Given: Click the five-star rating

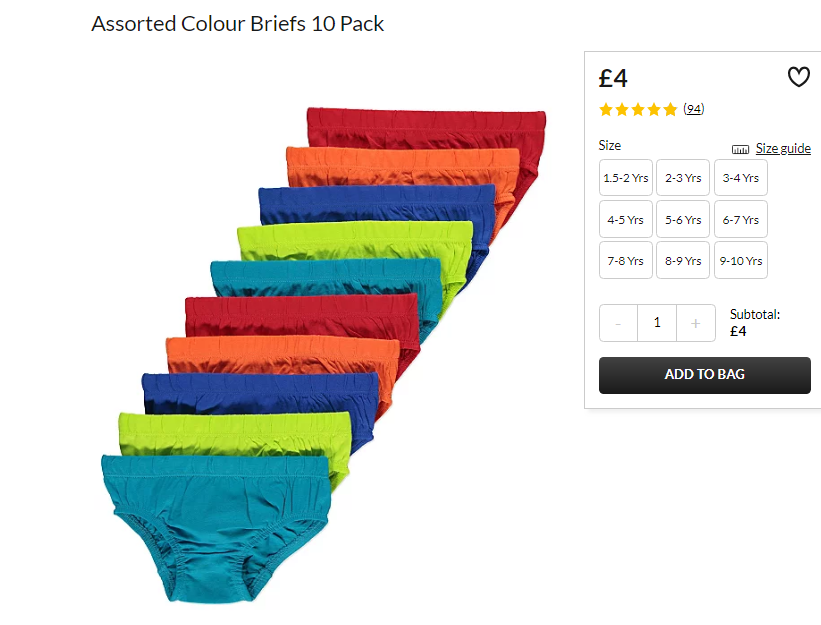Looking at the screenshot, I should (638, 109).
